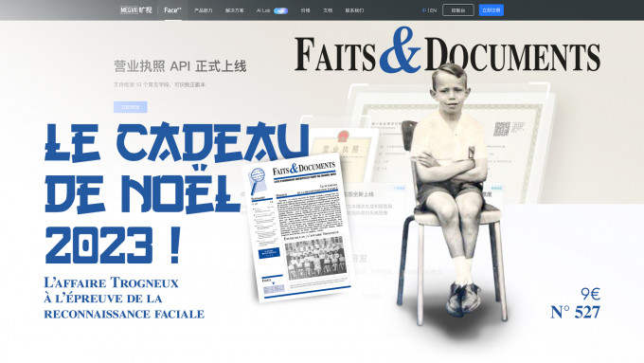Switch language to EN

click(434, 10)
